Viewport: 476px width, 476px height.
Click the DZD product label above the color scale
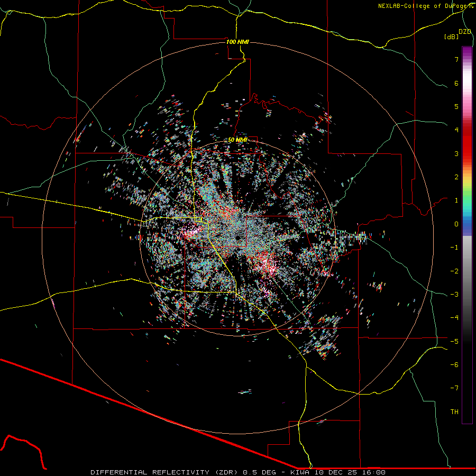[x=465, y=32]
